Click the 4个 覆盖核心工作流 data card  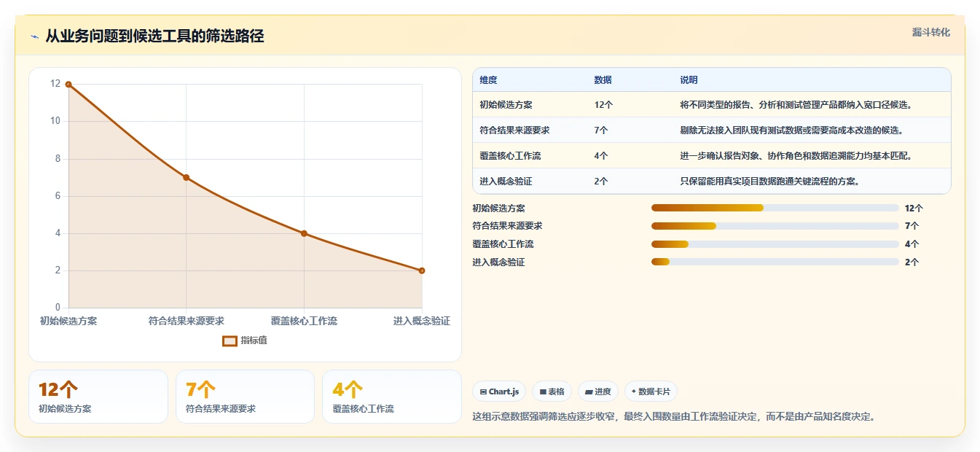click(392, 397)
